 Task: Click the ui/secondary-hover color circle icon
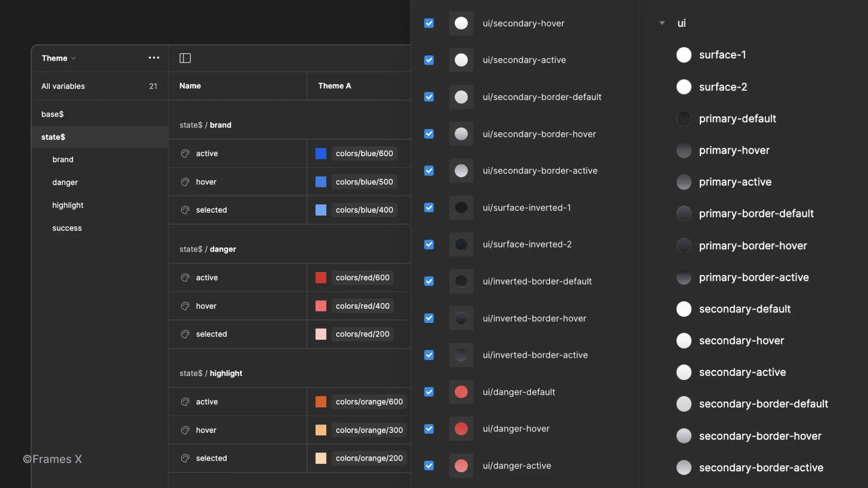pos(461,23)
